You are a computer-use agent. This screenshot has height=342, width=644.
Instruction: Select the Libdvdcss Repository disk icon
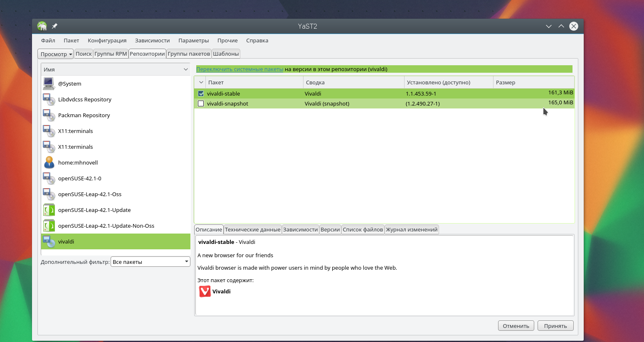(49, 99)
